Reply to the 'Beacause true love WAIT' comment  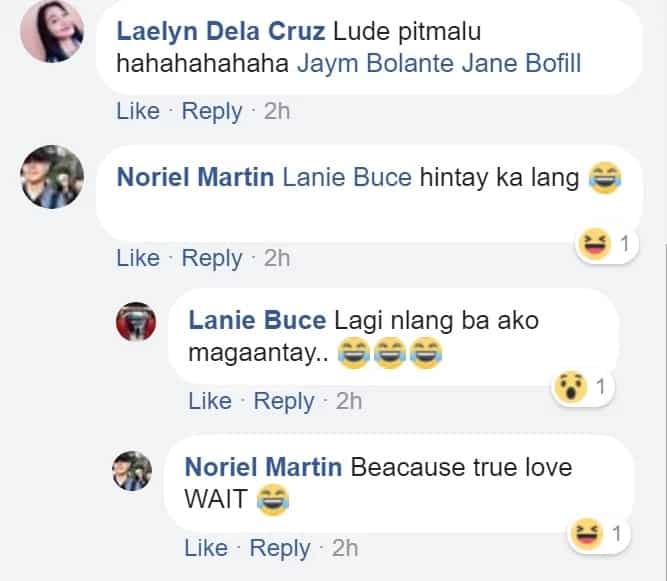click(279, 548)
